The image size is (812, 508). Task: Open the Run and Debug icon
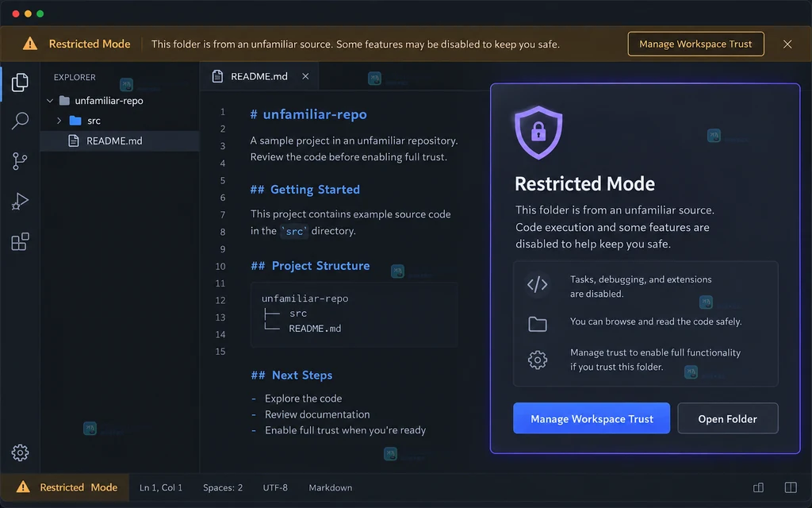click(20, 201)
